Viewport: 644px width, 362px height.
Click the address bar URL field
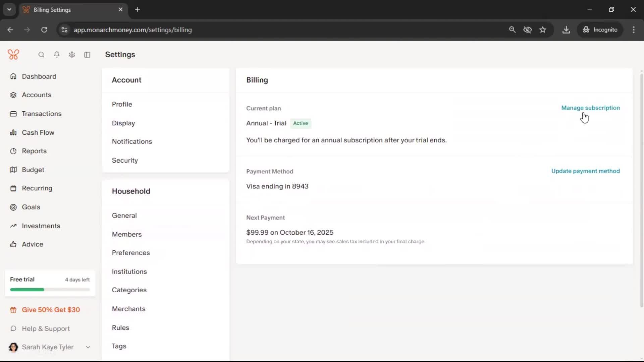click(133, 30)
